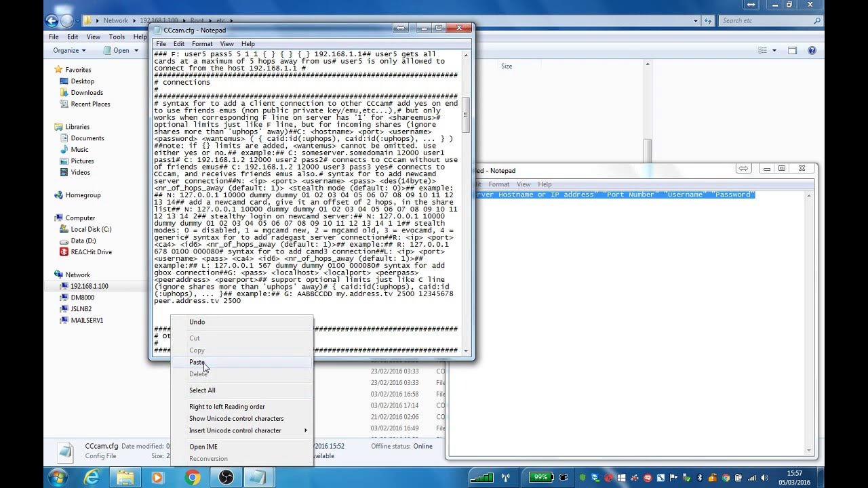Click Open button in Explorer toolbar

(x=117, y=50)
